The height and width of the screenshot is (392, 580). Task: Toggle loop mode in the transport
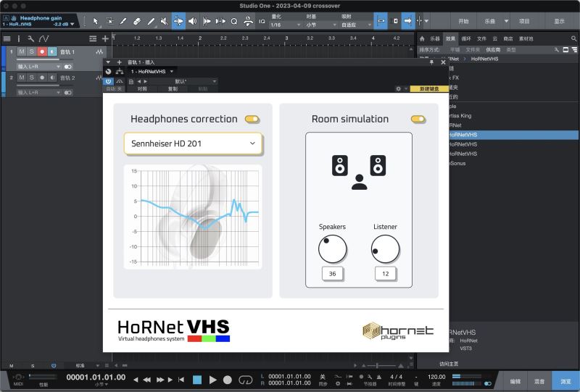[246, 380]
